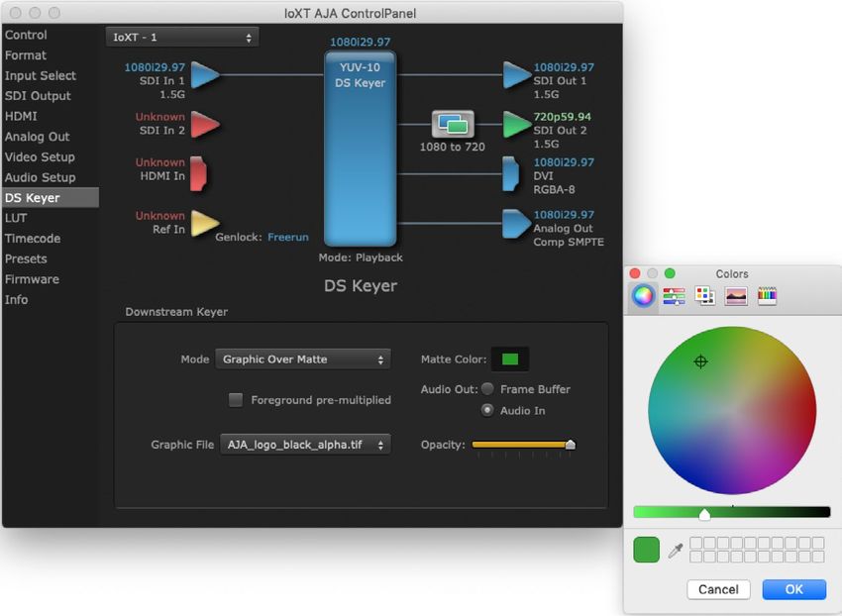Viewport: 842px width, 616px height.
Task: Select Frame Buffer audio out option
Action: (487, 388)
